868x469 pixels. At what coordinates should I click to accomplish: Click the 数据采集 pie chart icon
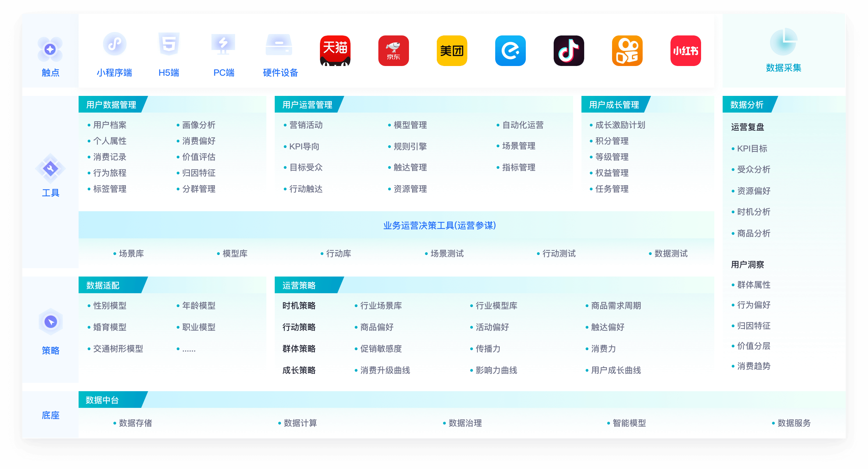point(783,42)
